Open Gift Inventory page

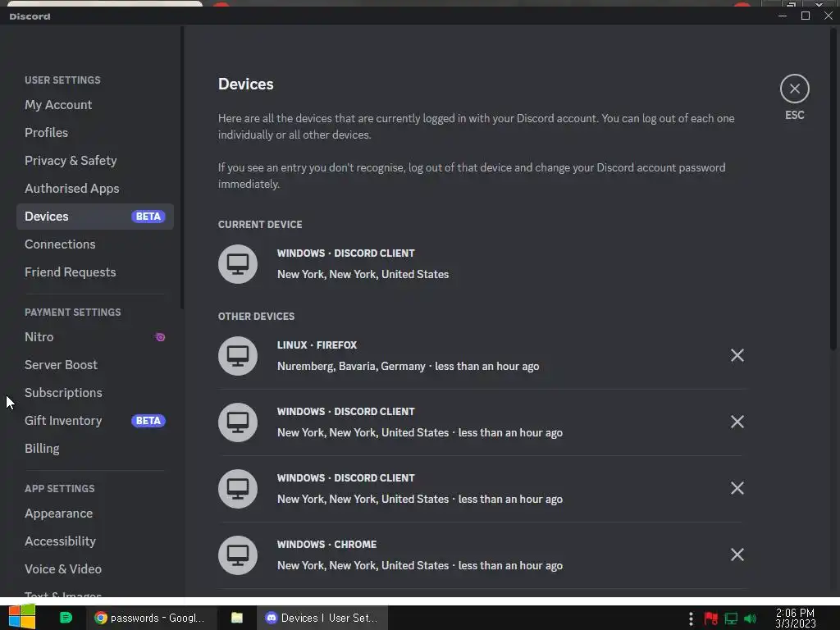pos(95,421)
